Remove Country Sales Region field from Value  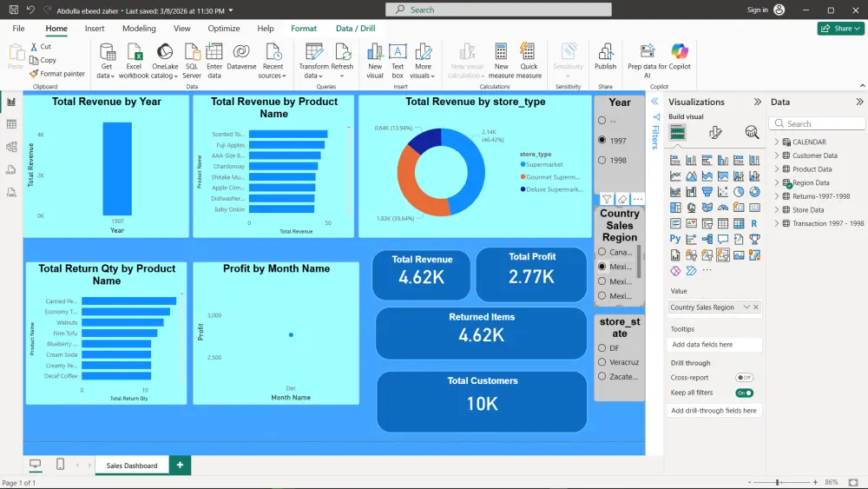[x=756, y=307]
